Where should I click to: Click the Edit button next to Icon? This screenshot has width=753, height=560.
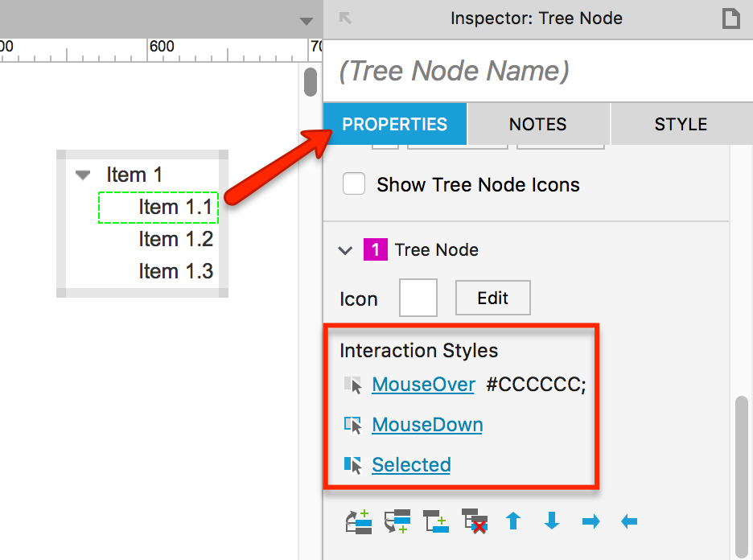tap(492, 298)
